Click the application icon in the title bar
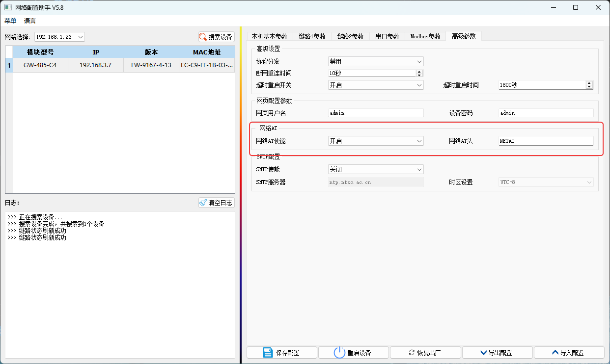The height and width of the screenshot is (364, 610). 7,7
